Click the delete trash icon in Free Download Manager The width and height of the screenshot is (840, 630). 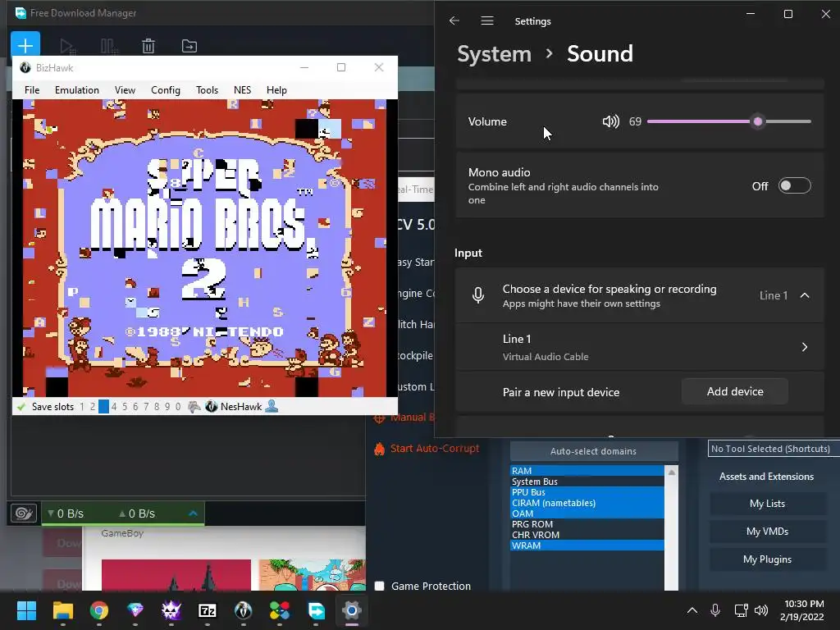(x=148, y=46)
